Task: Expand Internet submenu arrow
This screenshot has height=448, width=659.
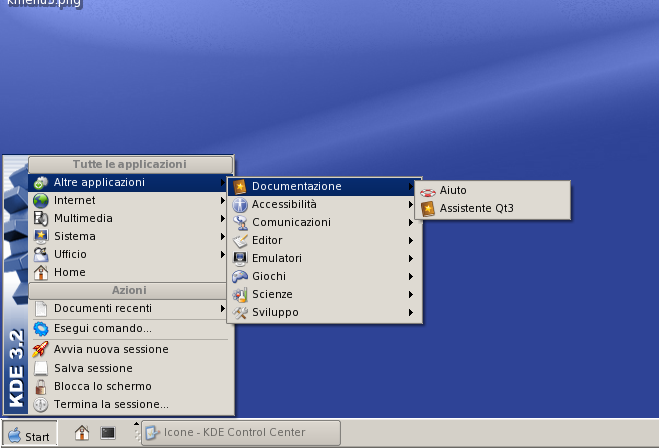Action: [x=222, y=200]
